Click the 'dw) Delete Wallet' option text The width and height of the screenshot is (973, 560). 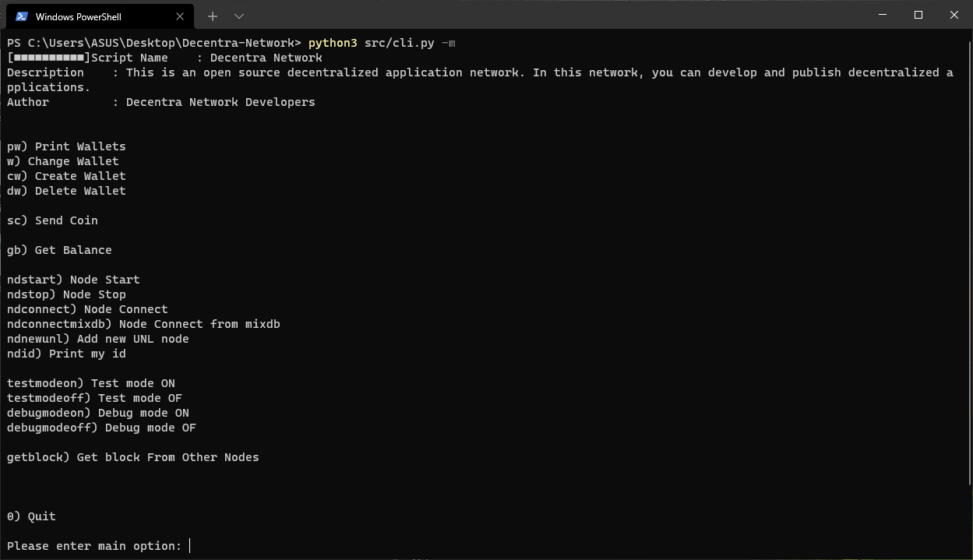(x=66, y=190)
